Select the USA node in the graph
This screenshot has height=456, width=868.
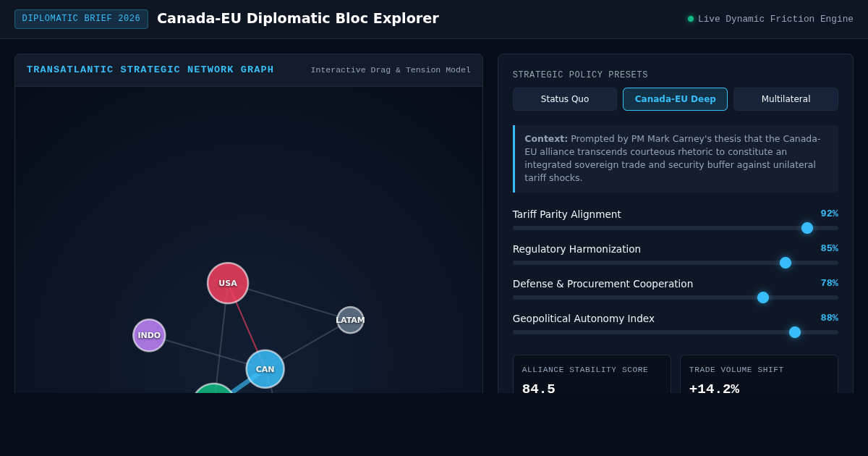point(228,283)
